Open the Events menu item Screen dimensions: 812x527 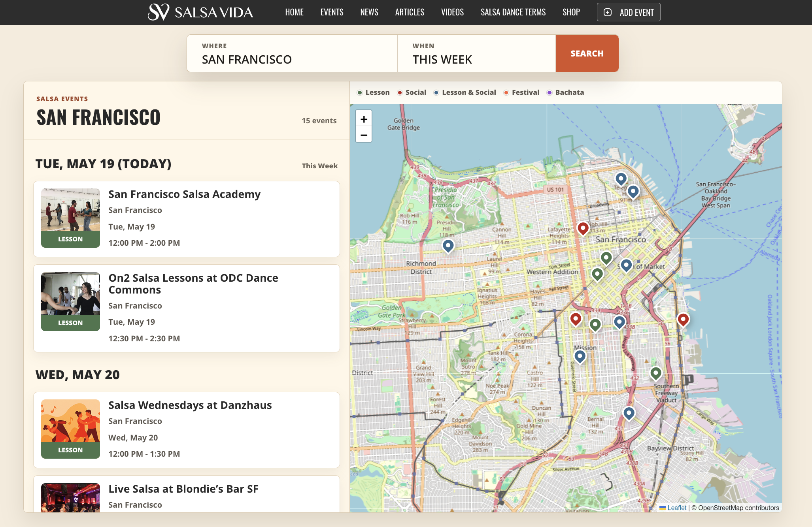(x=332, y=12)
